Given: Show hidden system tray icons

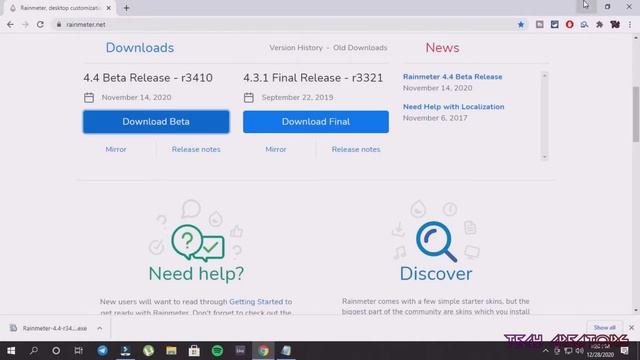Looking at the screenshot, I should pyautogui.click(x=545, y=351).
